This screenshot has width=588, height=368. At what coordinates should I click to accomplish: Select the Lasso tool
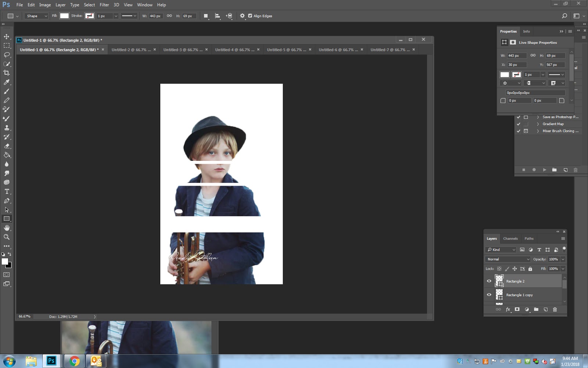coord(6,54)
